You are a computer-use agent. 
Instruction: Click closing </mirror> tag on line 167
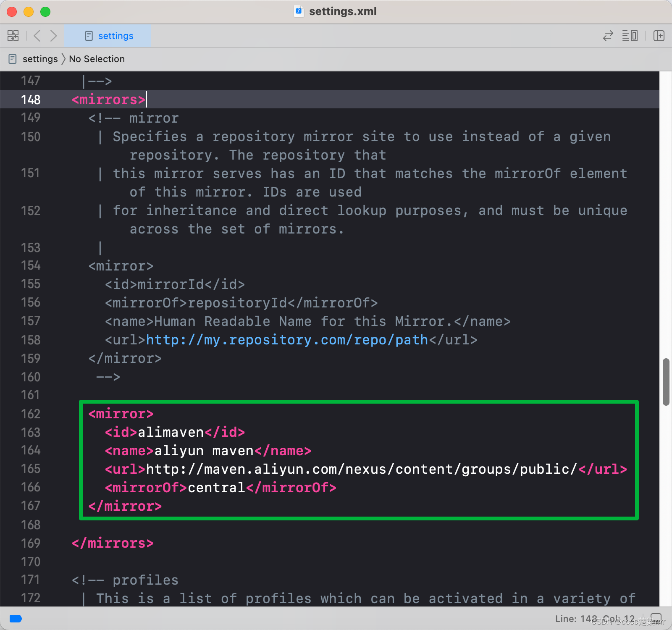pyautogui.click(x=125, y=506)
